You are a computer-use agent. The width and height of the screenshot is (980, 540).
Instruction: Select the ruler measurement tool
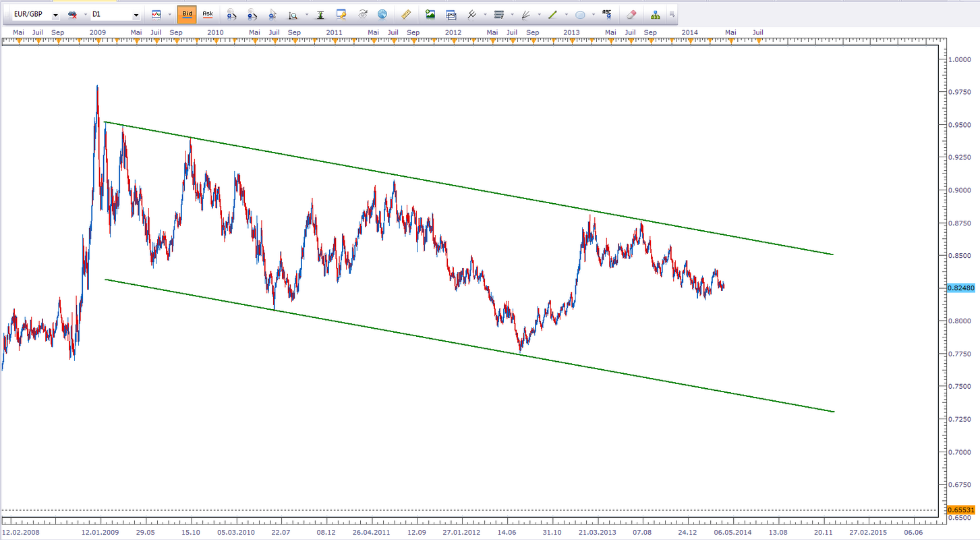point(405,14)
